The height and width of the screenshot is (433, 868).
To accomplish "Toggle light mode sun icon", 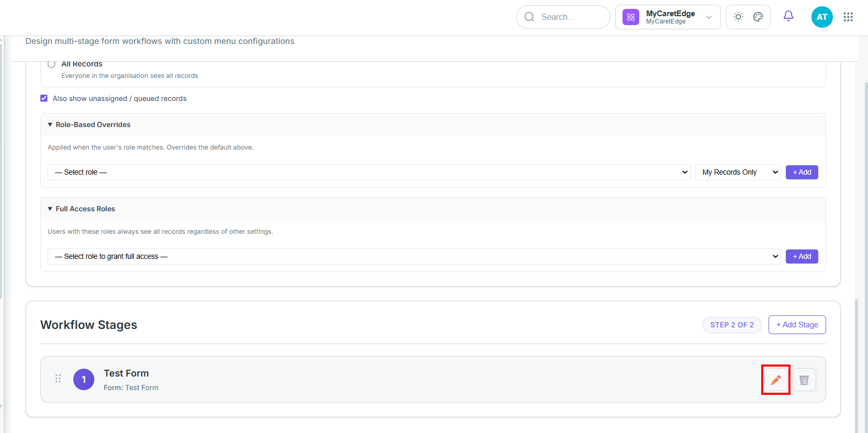I will point(738,17).
